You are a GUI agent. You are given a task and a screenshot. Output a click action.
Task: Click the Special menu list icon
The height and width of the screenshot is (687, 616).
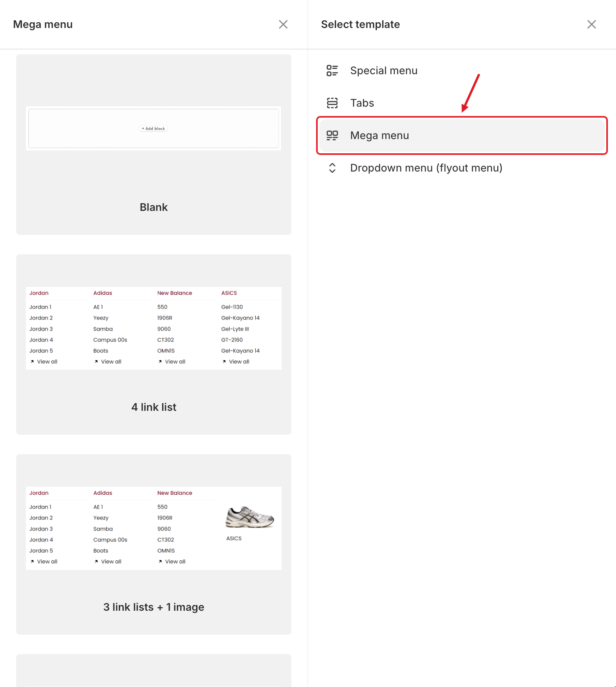tap(332, 71)
